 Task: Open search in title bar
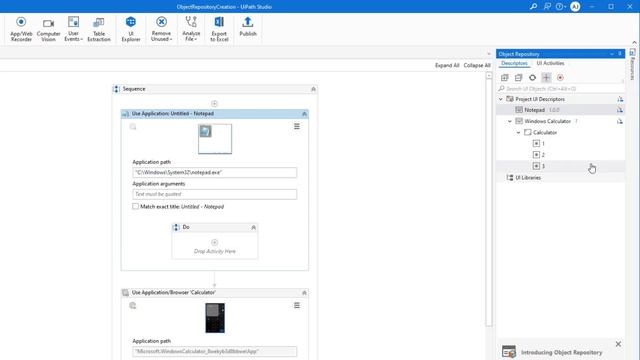click(x=533, y=7)
